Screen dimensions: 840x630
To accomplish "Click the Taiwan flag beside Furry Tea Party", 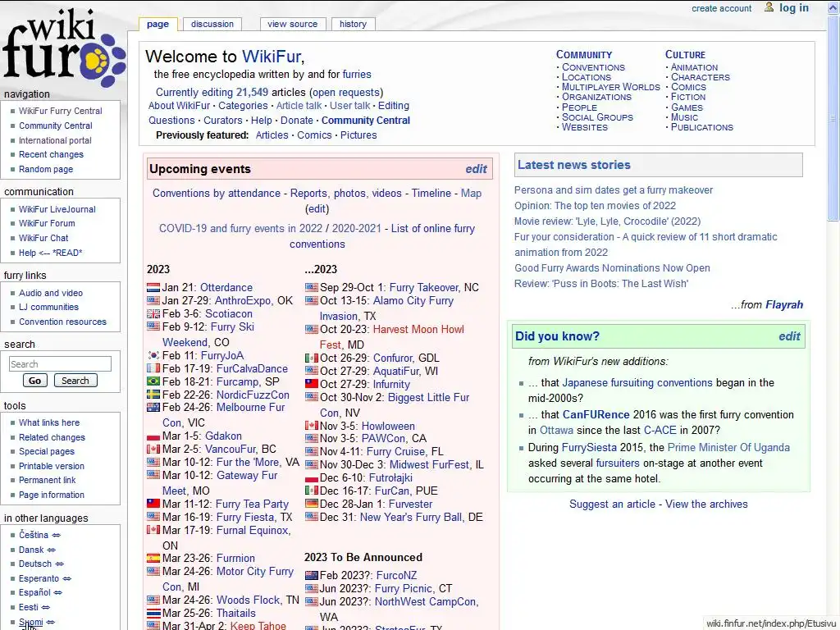I will pos(153,504).
